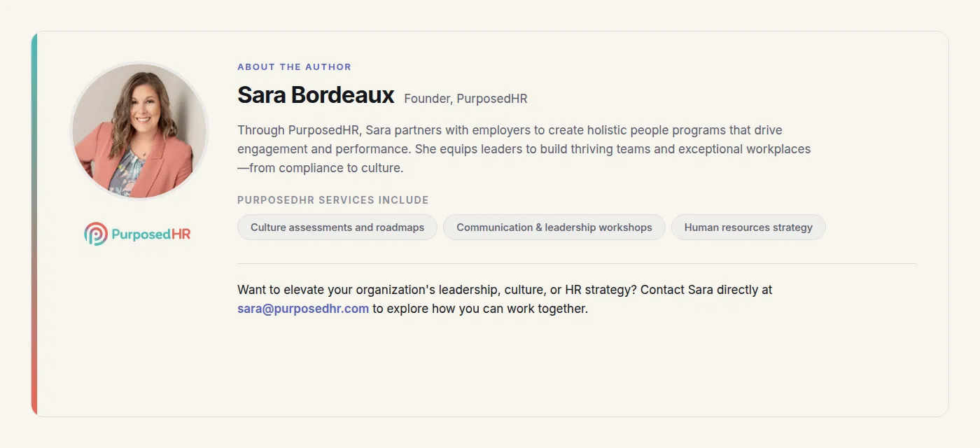Screen dimensions: 980x448
Task: Click the coral HR letters in logo wordmark
Action: [x=181, y=234]
